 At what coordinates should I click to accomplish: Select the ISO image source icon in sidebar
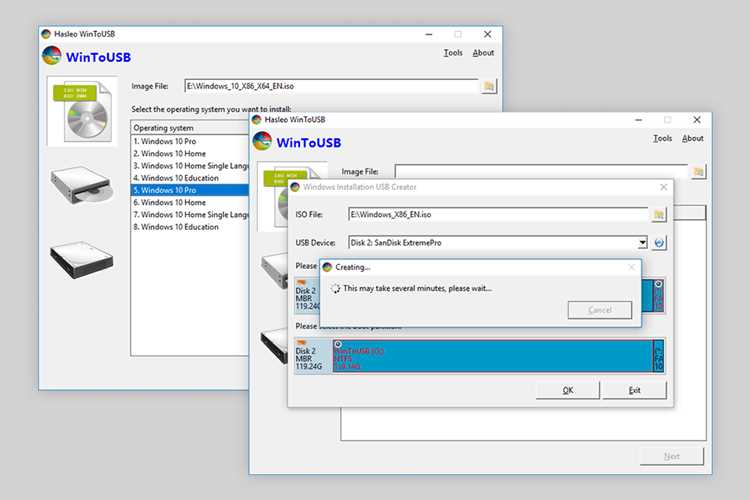(82, 111)
